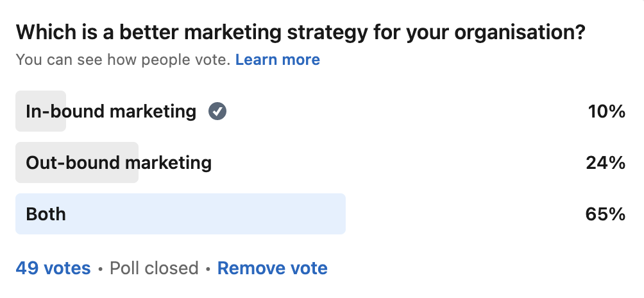The image size is (644, 298).
Task: Click "Remove vote" to withdraw your vote
Action: [272, 268]
